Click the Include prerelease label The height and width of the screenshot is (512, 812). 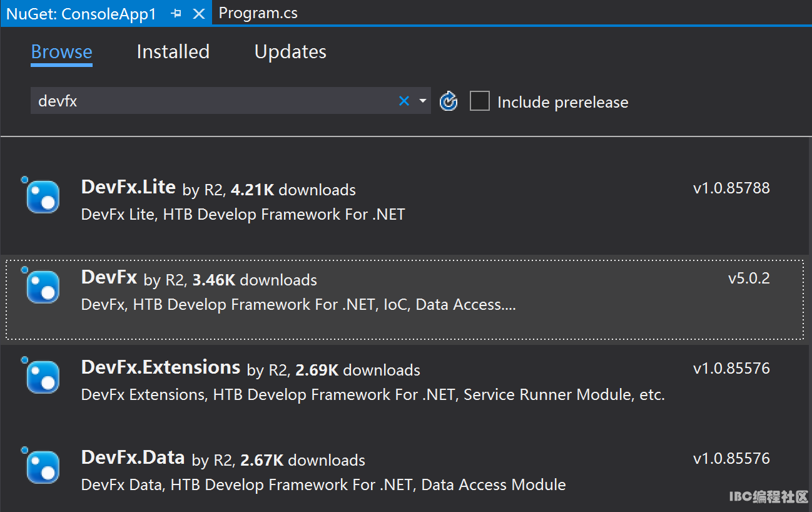pyautogui.click(x=562, y=102)
